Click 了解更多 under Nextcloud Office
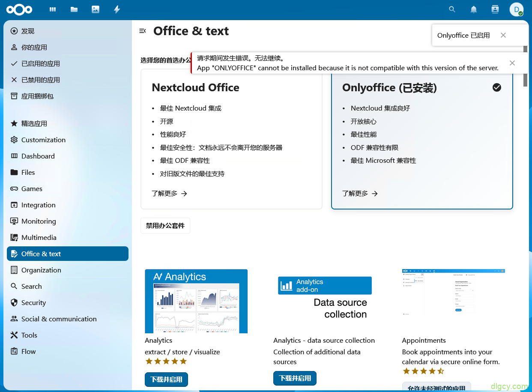Image resolution: width=532 pixels, height=392 pixels. (x=170, y=193)
